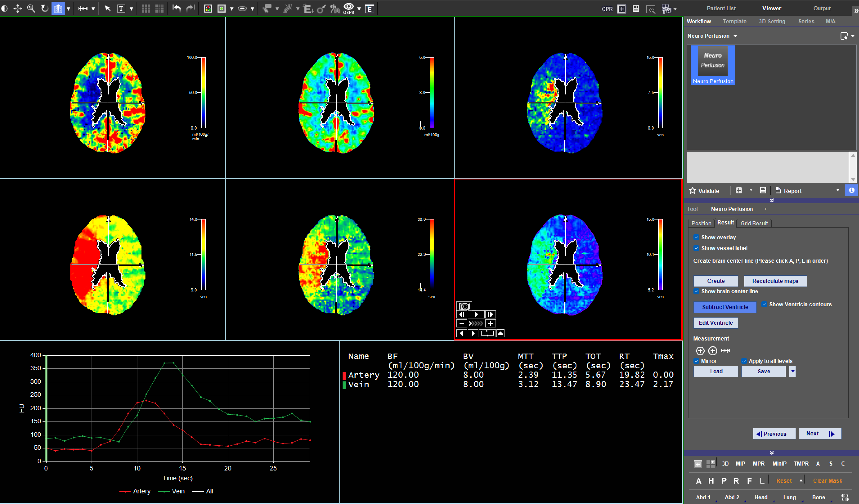Screen dimensions: 859x504
Task: Redo the last action
Action: tap(190, 9)
